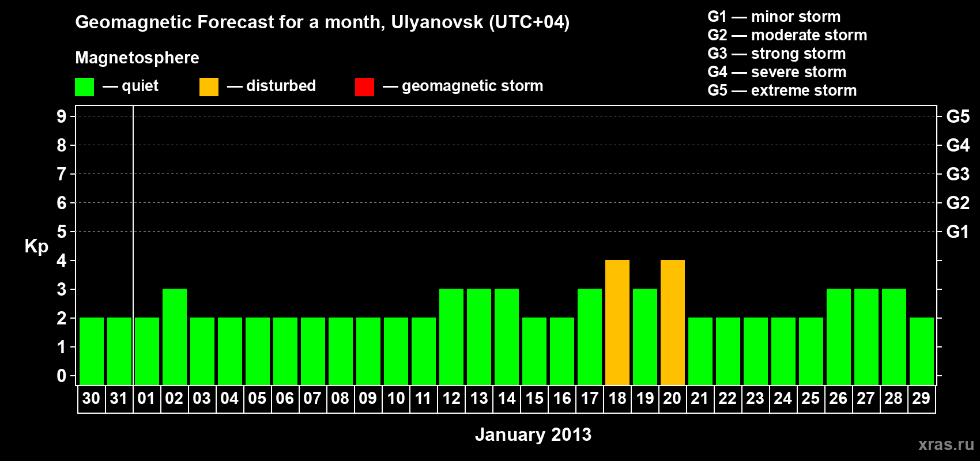Click the date label 31
980x461 pixels.
[x=119, y=399]
